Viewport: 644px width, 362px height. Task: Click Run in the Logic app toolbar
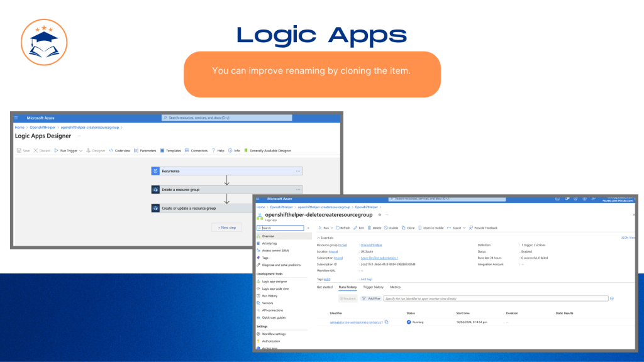[324, 228]
